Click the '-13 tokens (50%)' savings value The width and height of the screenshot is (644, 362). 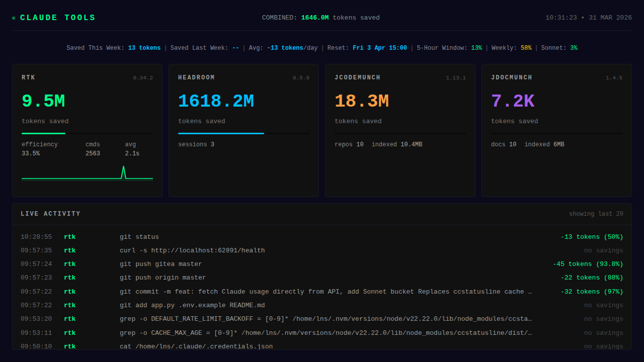click(x=592, y=237)
